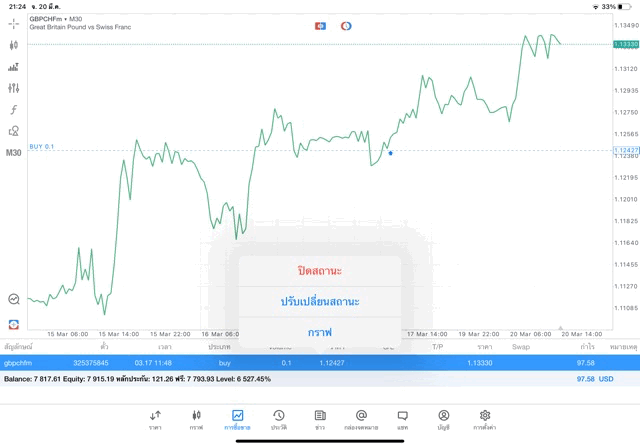Image resolution: width=640 pixels, height=447 pixels.
Task: Open the history ประวัติ tab
Action: click(279, 420)
